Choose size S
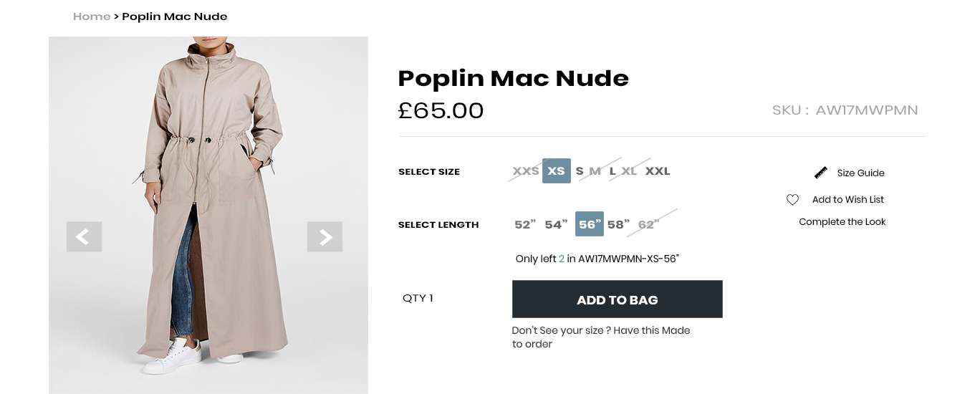980x394 pixels. pyautogui.click(x=580, y=171)
